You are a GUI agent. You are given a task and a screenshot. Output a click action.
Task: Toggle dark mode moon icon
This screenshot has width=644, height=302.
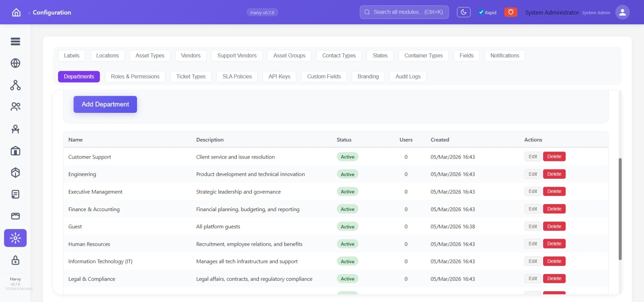[x=464, y=12]
